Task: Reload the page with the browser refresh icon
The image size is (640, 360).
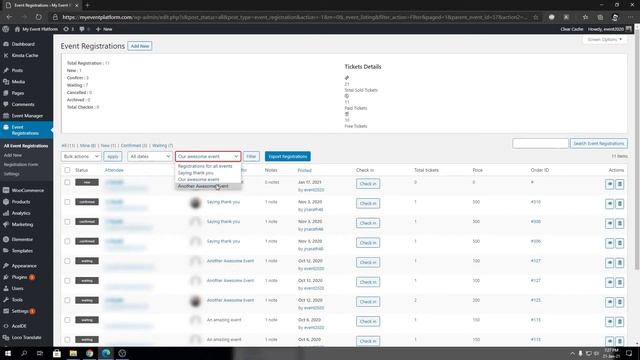Action: pos(38,17)
